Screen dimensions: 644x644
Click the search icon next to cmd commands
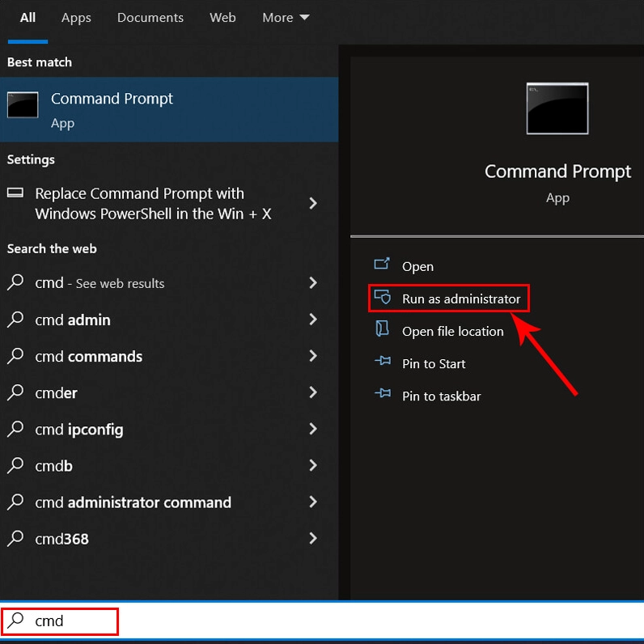(x=15, y=356)
